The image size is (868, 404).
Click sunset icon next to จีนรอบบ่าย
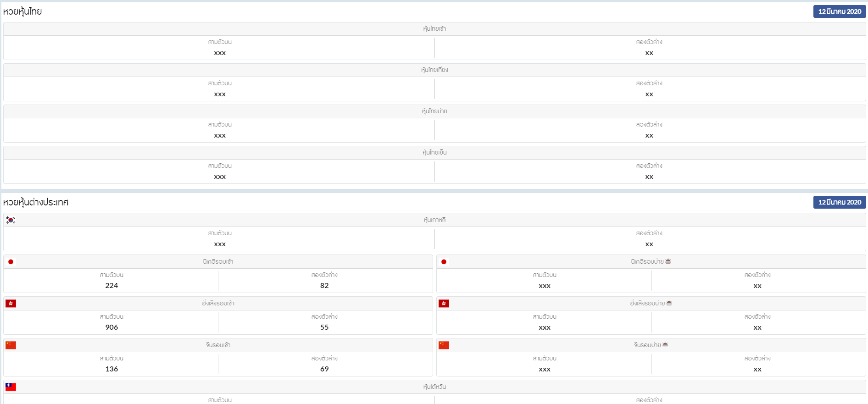(x=665, y=345)
